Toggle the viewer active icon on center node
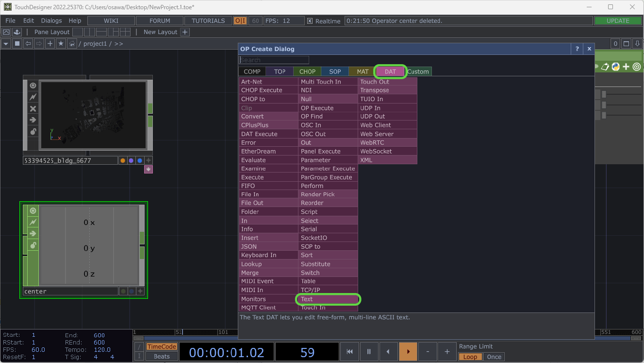Image resolution: width=644 pixels, height=363 pixels. pyautogui.click(x=33, y=211)
